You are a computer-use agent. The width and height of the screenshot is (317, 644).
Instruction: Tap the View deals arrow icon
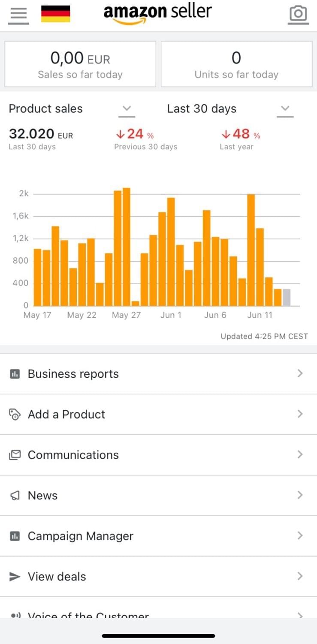(x=15, y=577)
